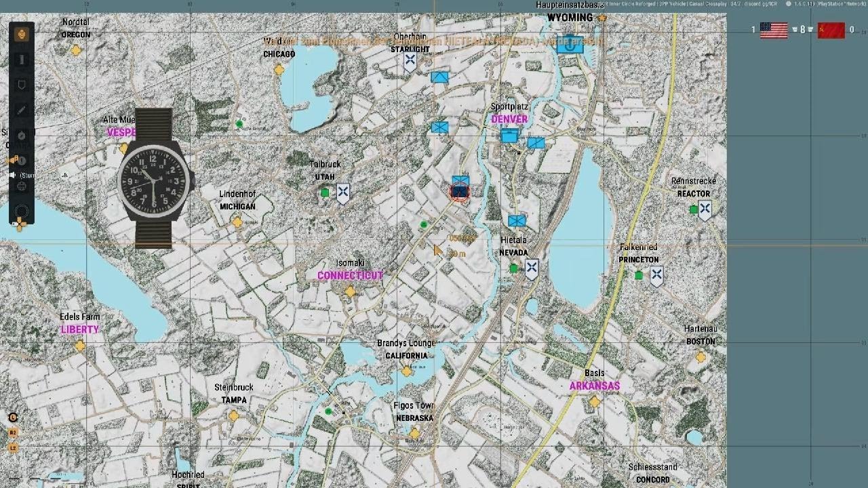Screen dimensions: 868x488
Task: Click the DENVER objective label
Action: [x=509, y=119]
